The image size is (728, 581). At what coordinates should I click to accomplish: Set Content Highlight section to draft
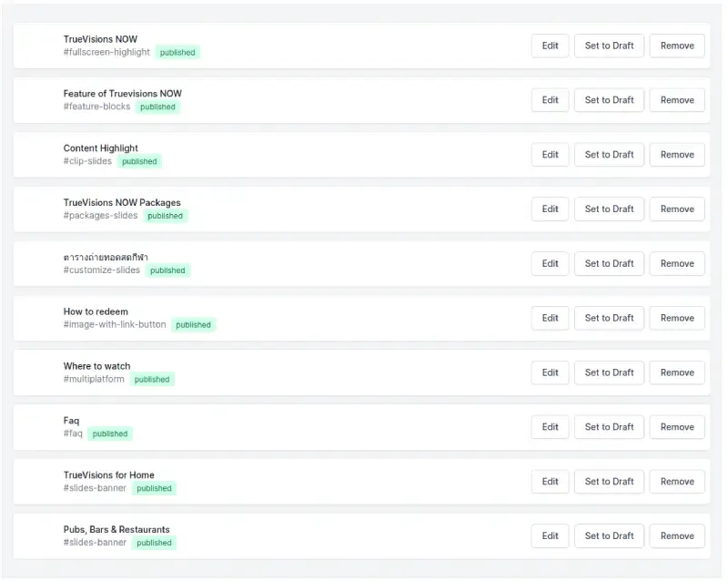pos(609,155)
